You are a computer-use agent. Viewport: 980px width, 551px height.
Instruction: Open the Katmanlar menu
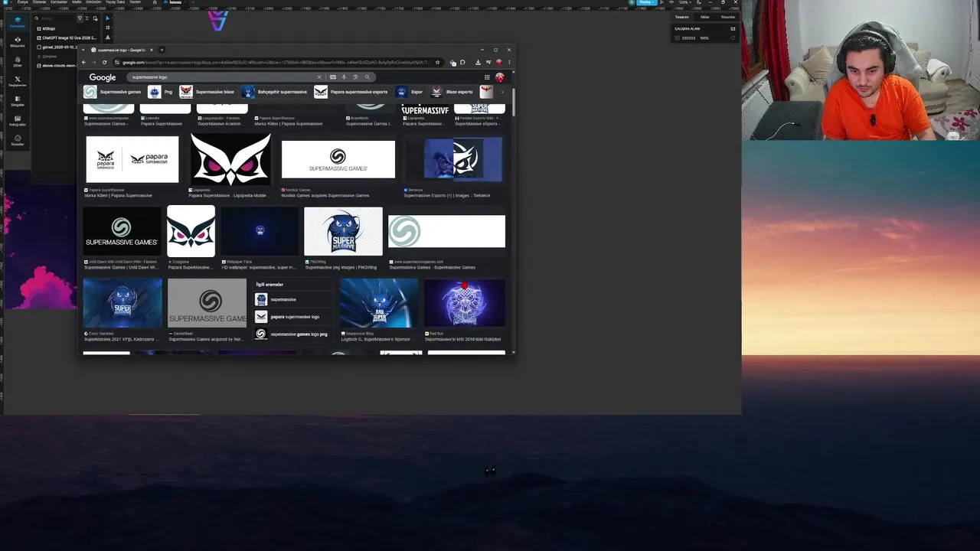point(59,2)
